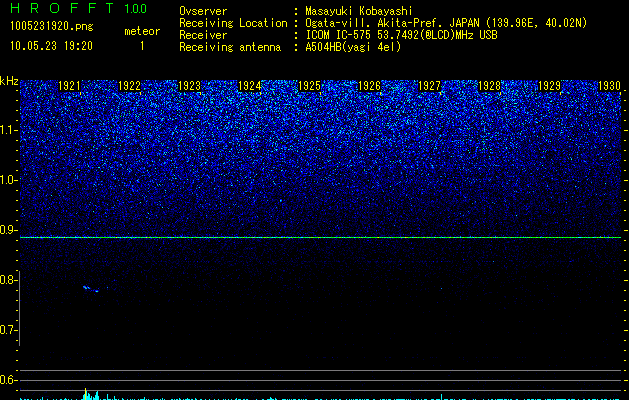Click the A504HB yagi antenna text
629x400 pixels.
point(353,47)
